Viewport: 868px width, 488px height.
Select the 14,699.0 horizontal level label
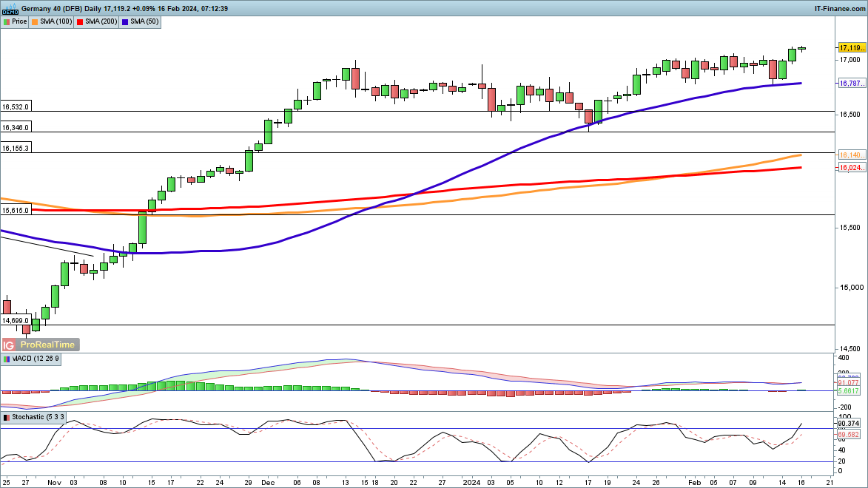(16, 320)
